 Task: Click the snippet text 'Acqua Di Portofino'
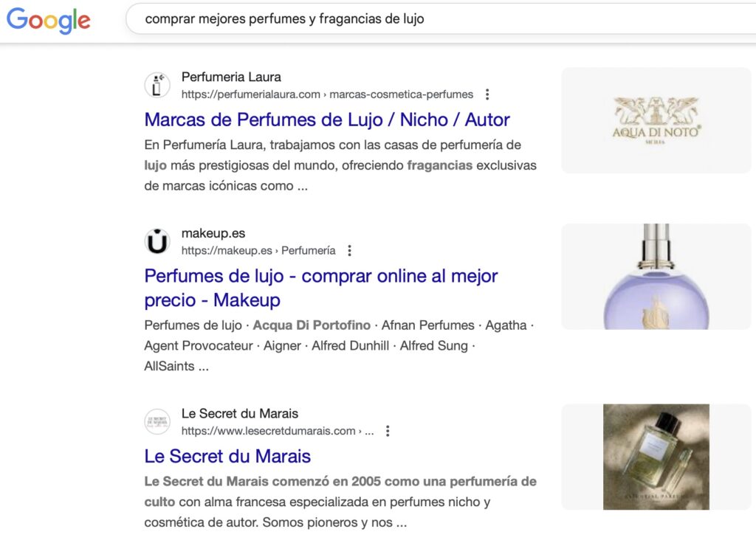tap(312, 325)
